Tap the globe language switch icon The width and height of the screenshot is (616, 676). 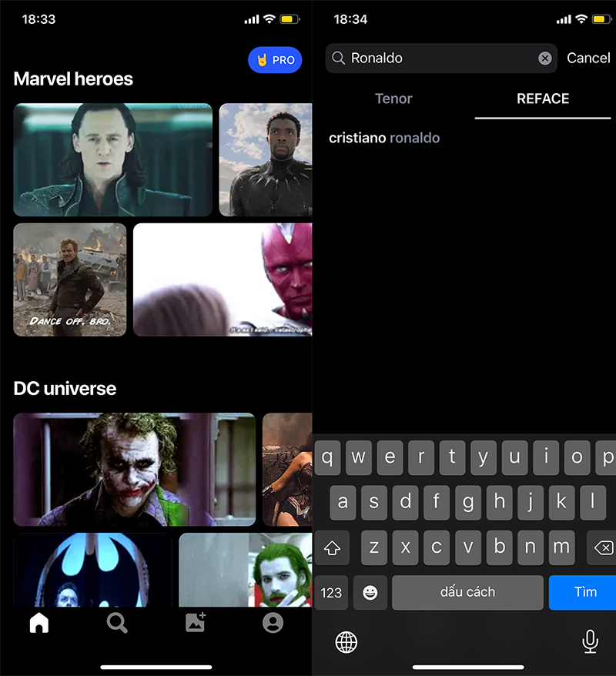pos(346,642)
